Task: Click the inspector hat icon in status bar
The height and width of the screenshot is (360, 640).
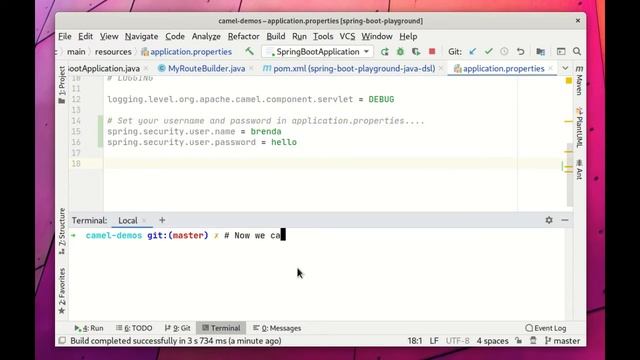Action: pyautogui.click(x=533, y=340)
